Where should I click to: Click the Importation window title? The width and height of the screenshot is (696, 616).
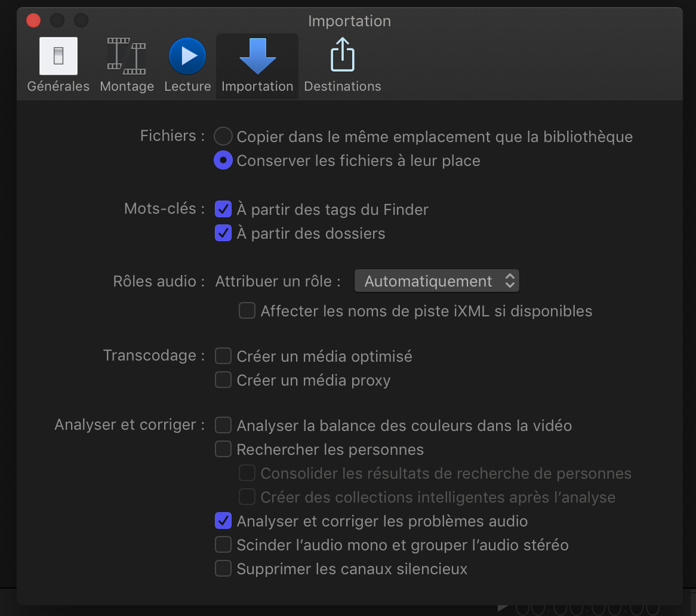coord(349,21)
